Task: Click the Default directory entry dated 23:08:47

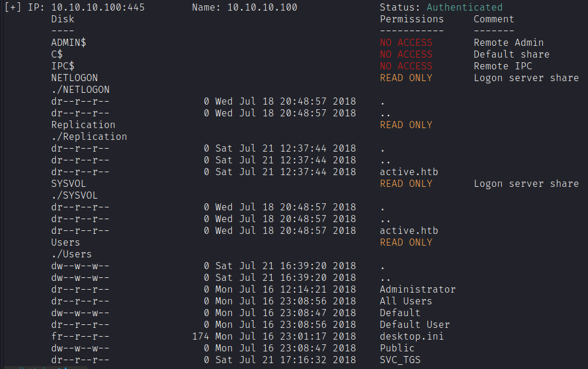Action: [400, 313]
